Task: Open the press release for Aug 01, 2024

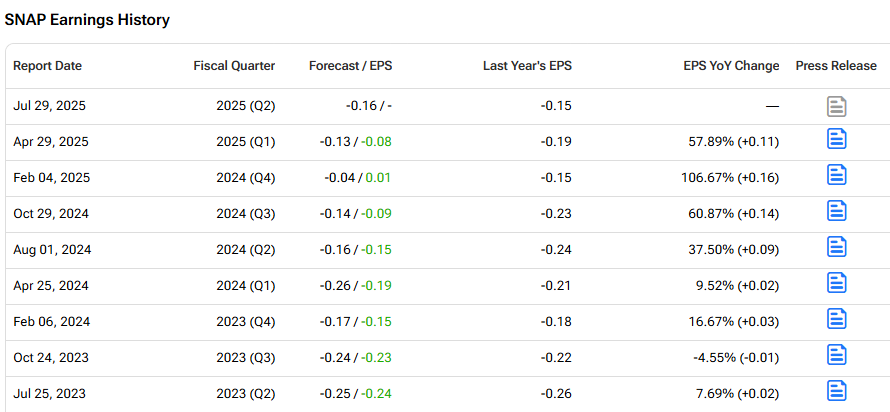Action: [837, 247]
